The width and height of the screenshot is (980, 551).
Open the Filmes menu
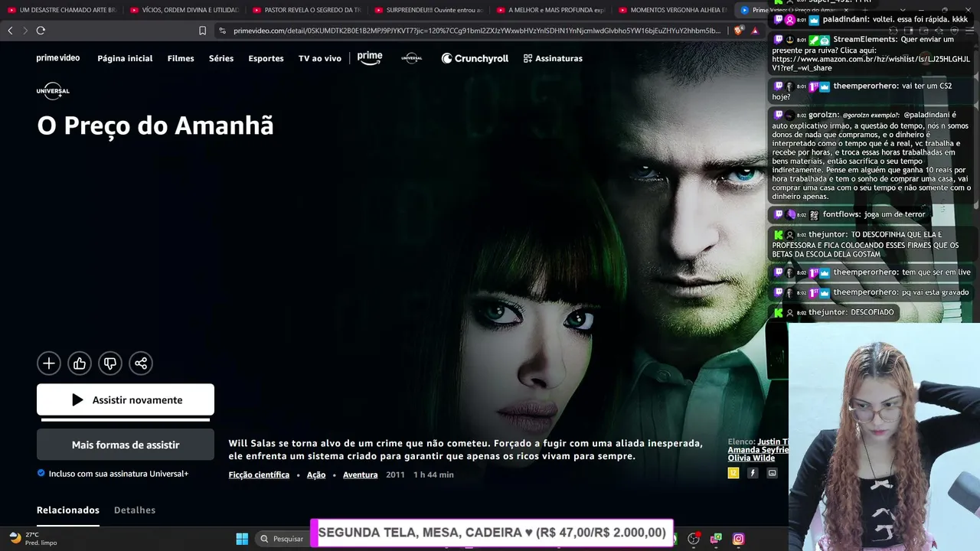[x=181, y=58]
